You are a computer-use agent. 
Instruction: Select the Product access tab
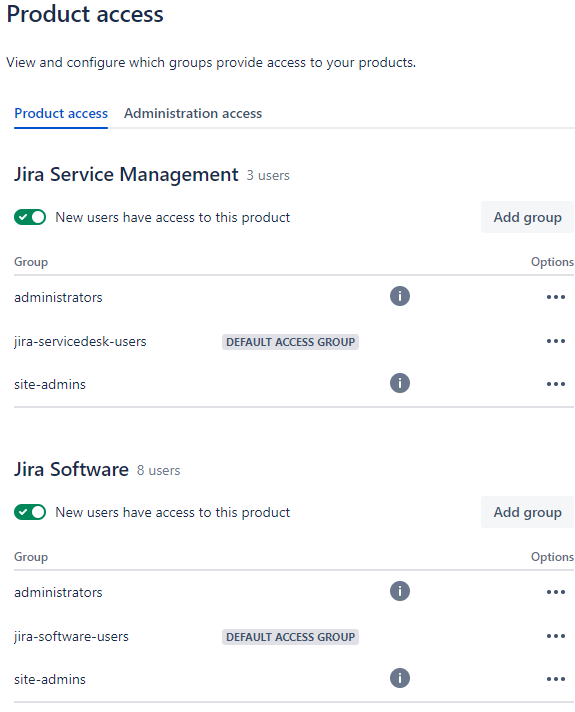(x=61, y=114)
